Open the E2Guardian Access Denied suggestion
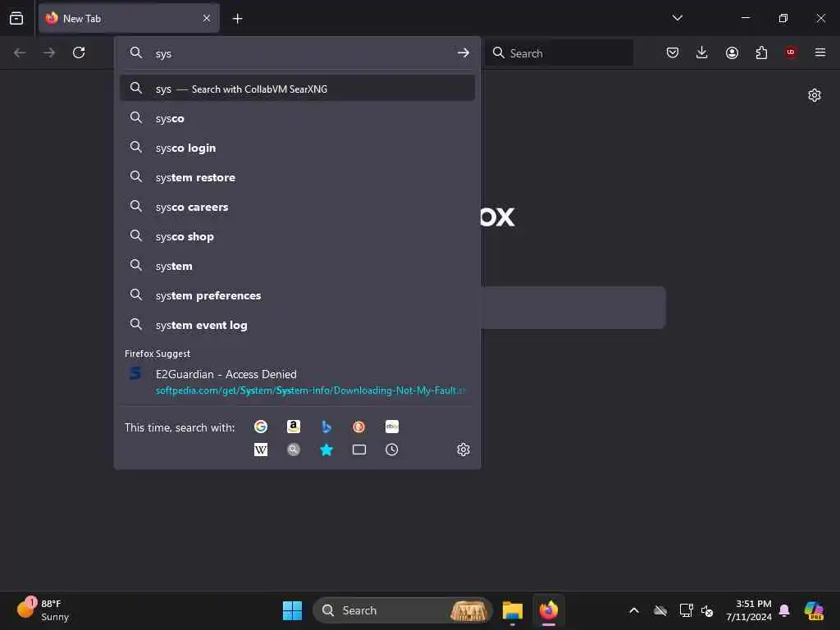840x630 pixels. (x=297, y=381)
